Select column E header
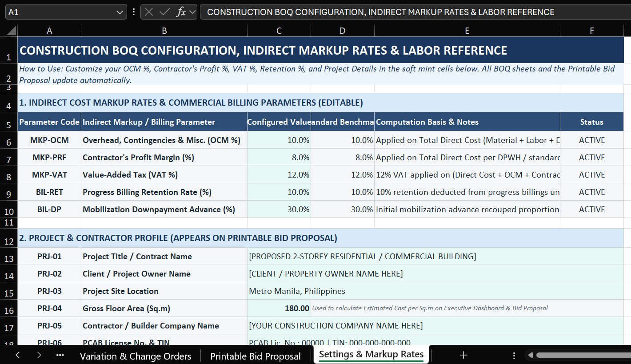 click(x=467, y=31)
